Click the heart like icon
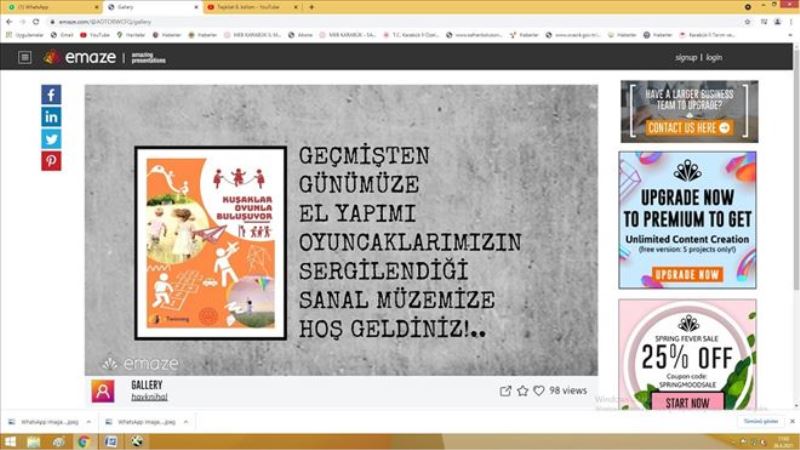The width and height of the screenshot is (800, 450). pos(539,391)
